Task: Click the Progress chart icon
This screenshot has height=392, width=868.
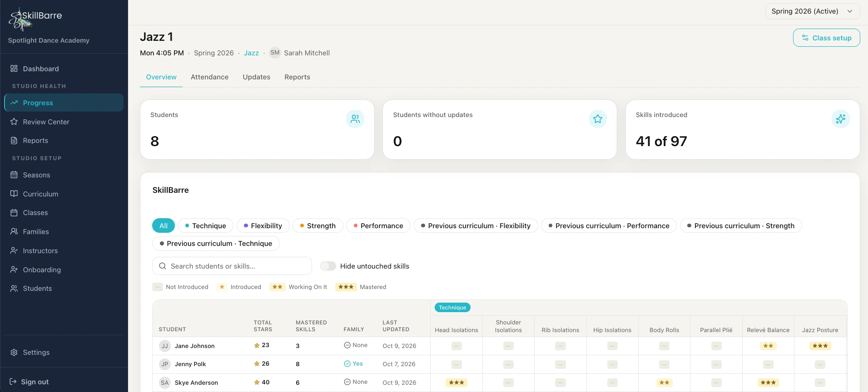Action: pos(14,103)
